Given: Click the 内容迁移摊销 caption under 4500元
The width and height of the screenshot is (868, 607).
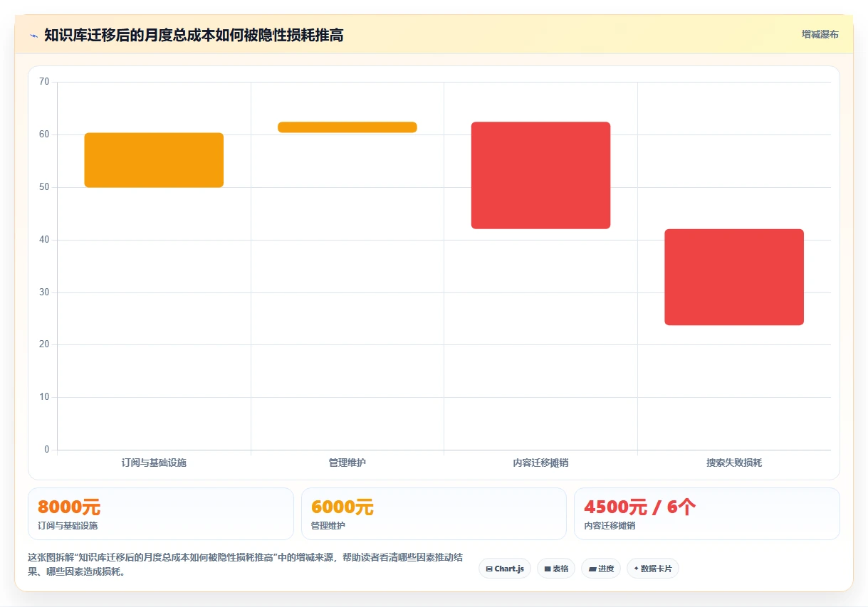Looking at the screenshot, I should (x=610, y=526).
